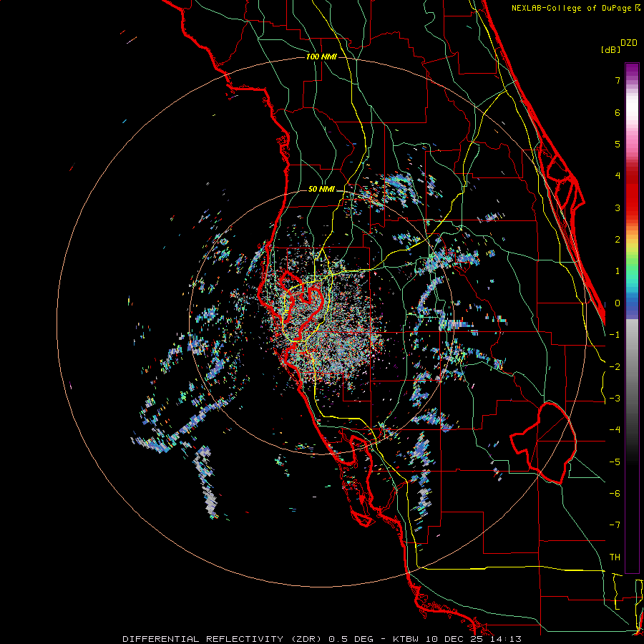Click the 1 value on the dB scale

618,271
